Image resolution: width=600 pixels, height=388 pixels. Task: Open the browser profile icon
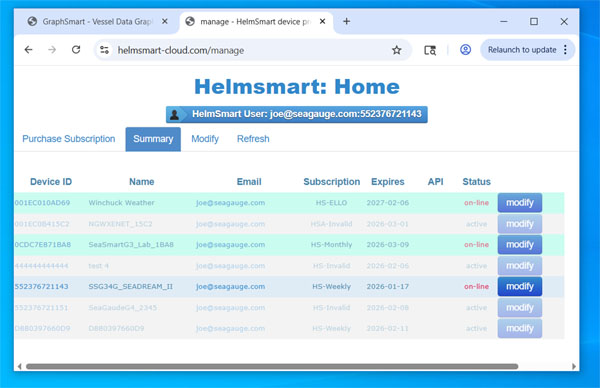pyautogui.click(x=465, y=50)
